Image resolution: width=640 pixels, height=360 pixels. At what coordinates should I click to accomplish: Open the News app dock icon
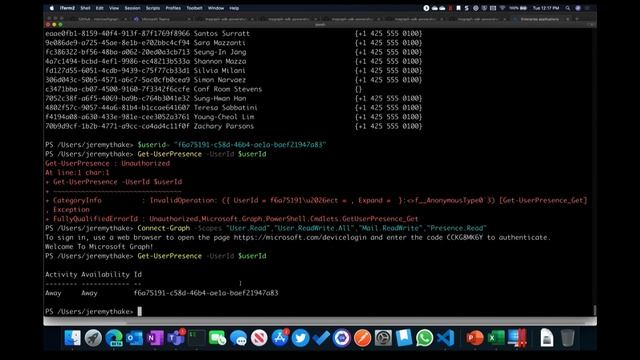pos(259,338)
